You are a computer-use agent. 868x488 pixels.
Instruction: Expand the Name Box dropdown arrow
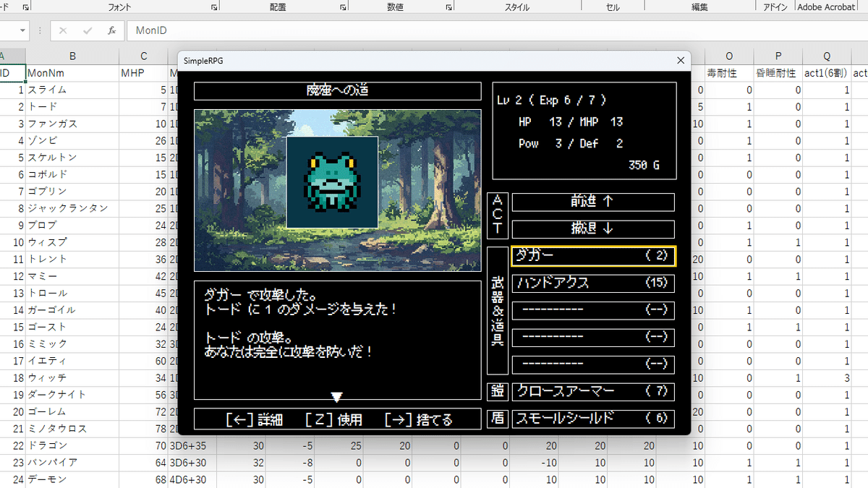point(22,31)
